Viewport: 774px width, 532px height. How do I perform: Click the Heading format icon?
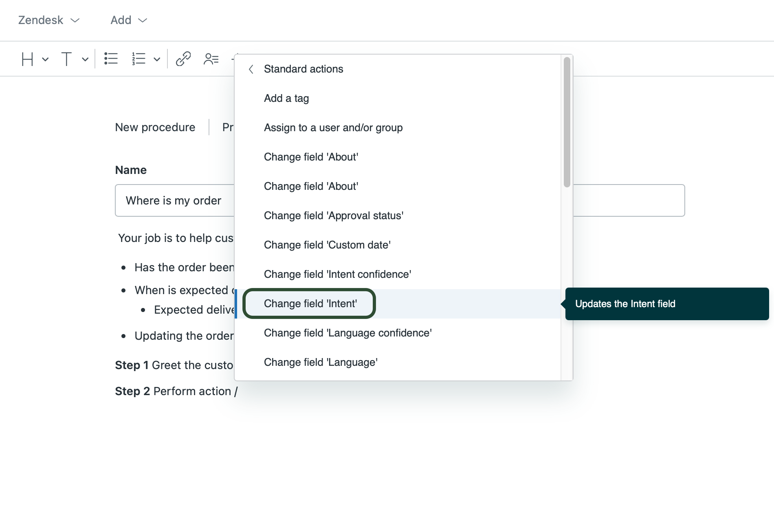[27, 59]
